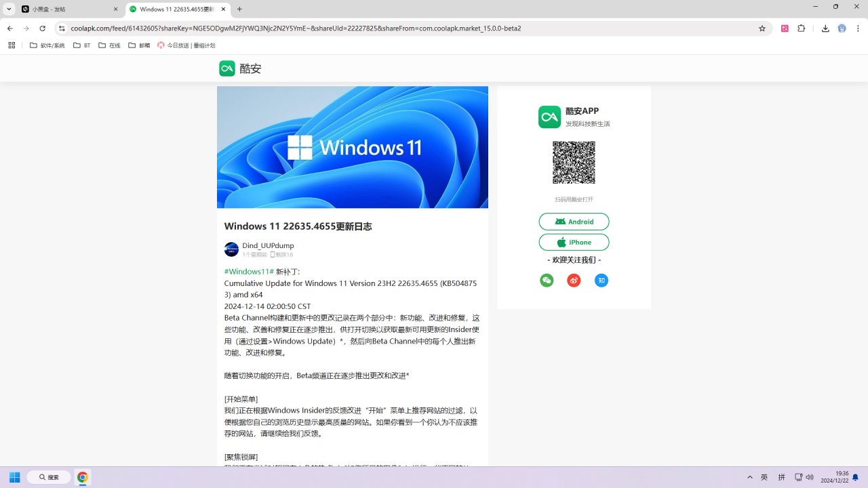Image resolution: width=868 pixels, height=488 pixels.
Task: Click the 酷安 logo in page header
Action: [240, 68]
